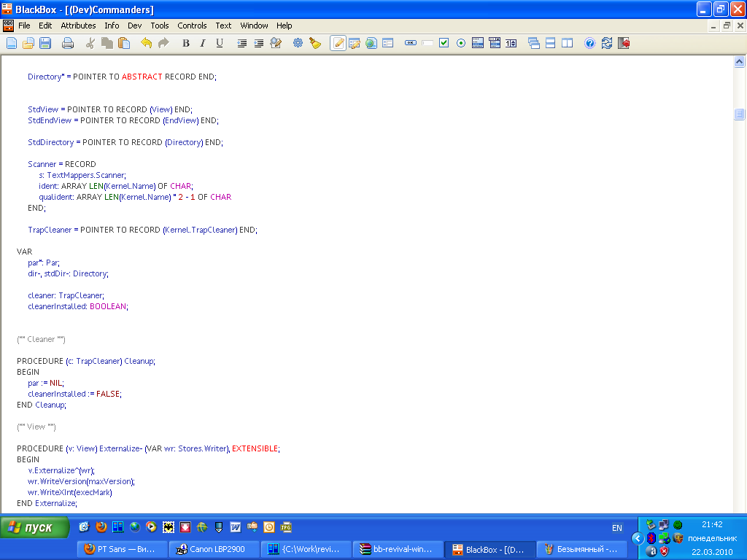This screenshot has height=560, width=747.
Task: Open the Controls menu
Action: tap(192, 26)
